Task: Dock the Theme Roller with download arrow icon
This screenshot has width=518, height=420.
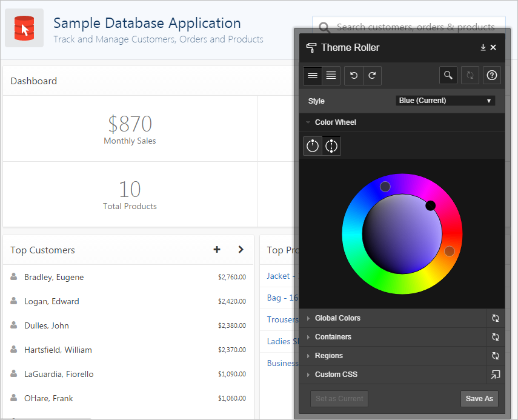Action: tap(483, 47)
